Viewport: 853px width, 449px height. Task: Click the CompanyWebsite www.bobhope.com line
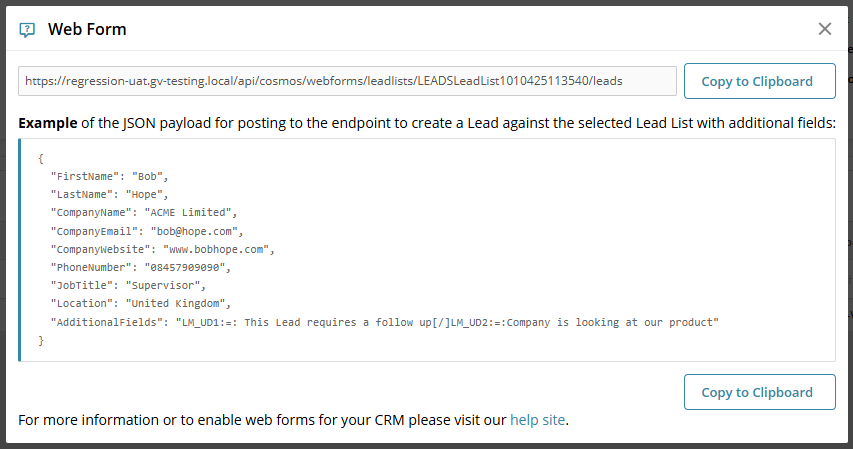pos(163,249)
